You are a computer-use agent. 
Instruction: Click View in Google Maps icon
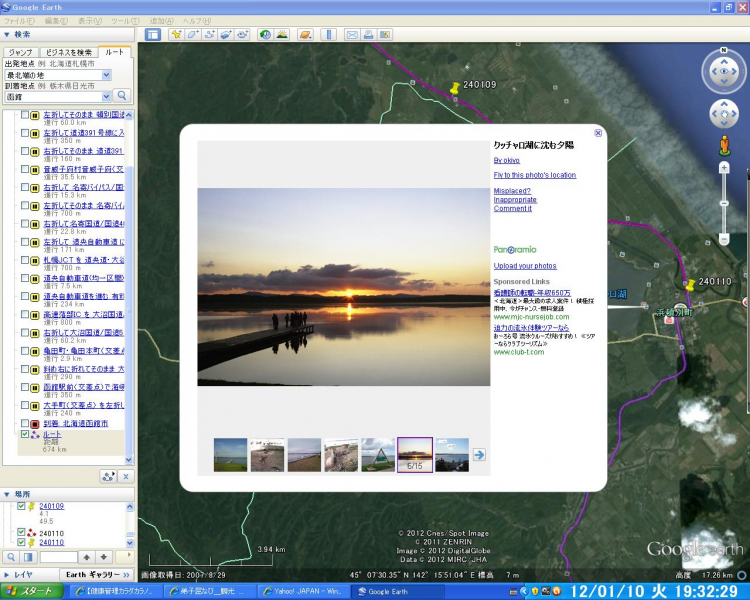[385, 34]
